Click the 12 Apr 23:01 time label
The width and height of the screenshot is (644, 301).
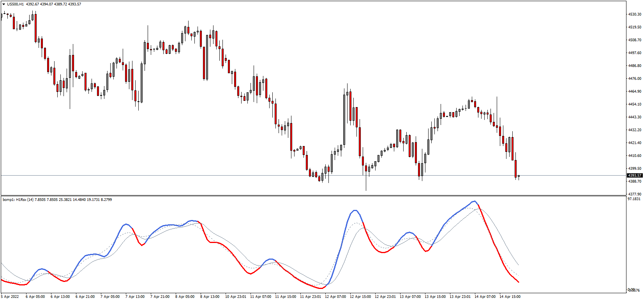pos(385,297)
